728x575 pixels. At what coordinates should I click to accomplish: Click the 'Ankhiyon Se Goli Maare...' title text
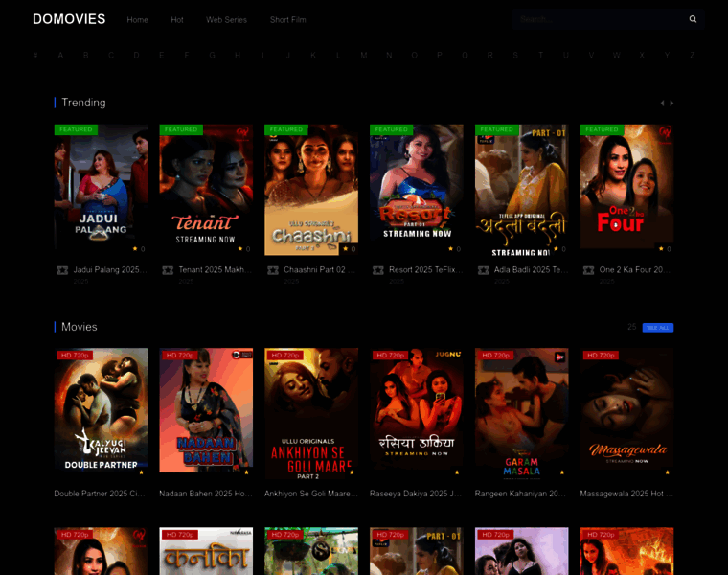point(311,494)
